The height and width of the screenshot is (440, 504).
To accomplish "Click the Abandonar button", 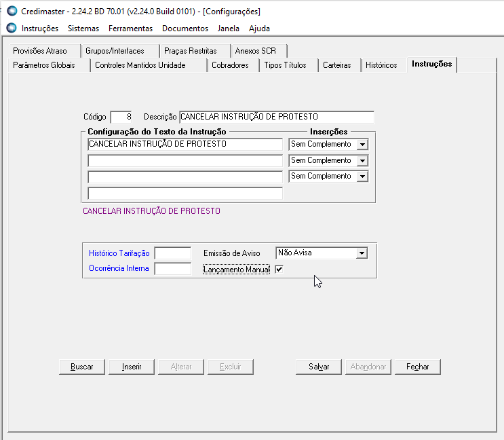I will click(x=368, y=367).
